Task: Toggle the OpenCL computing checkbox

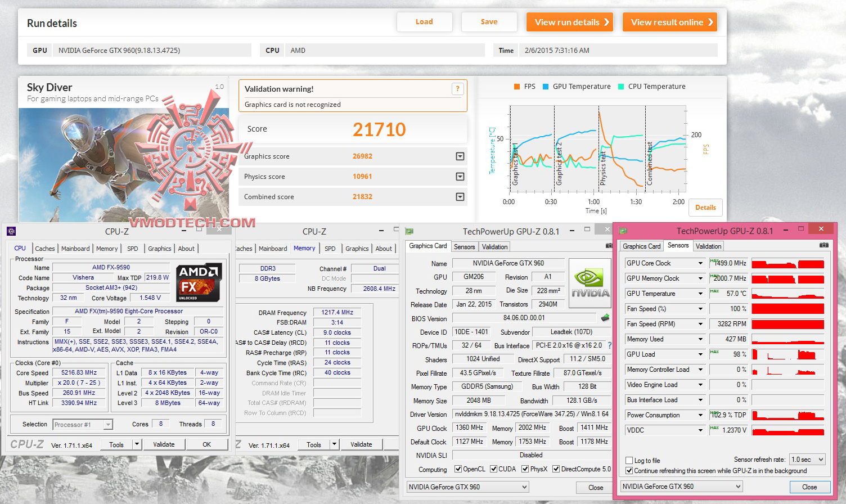Action: click(x=458, y=469)
